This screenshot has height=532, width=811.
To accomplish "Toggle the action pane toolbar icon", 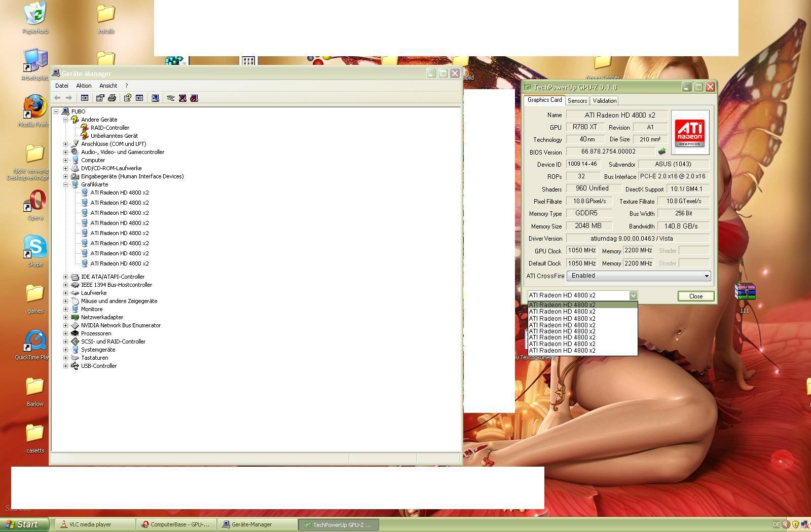I will pos(139,98).
